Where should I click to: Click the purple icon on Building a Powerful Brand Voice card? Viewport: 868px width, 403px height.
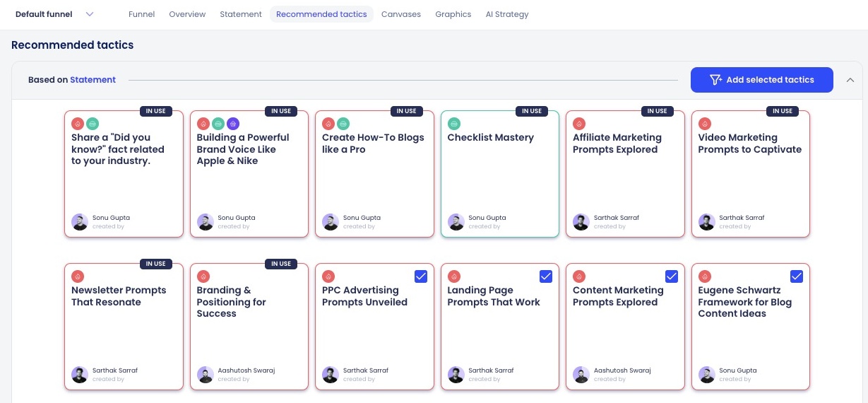click(x=233, y=124)
